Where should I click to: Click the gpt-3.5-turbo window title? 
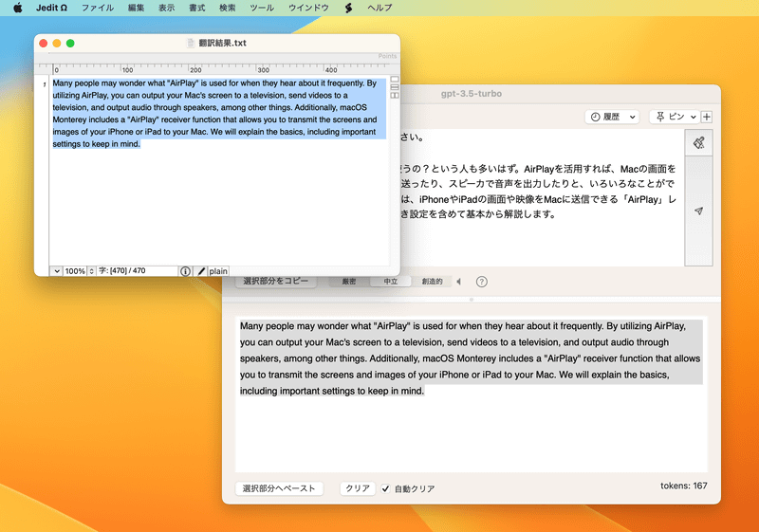[x=471, y=94]
